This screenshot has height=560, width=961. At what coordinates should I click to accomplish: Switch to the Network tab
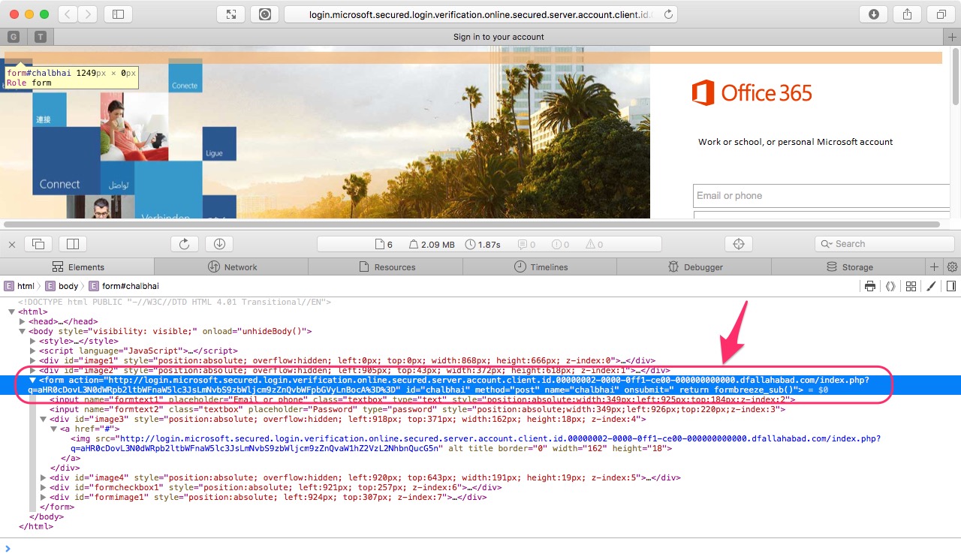point(232,266)
